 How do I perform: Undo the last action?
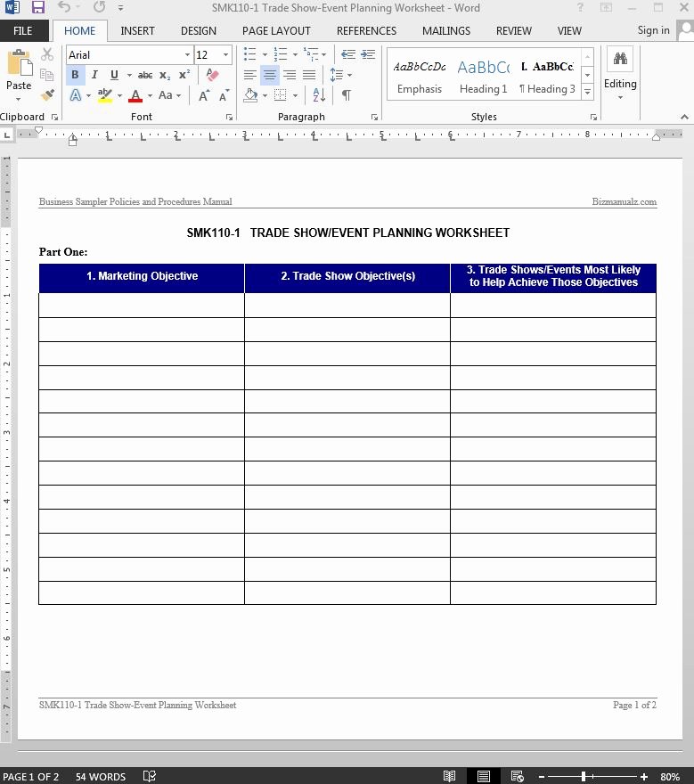point(64,7)
